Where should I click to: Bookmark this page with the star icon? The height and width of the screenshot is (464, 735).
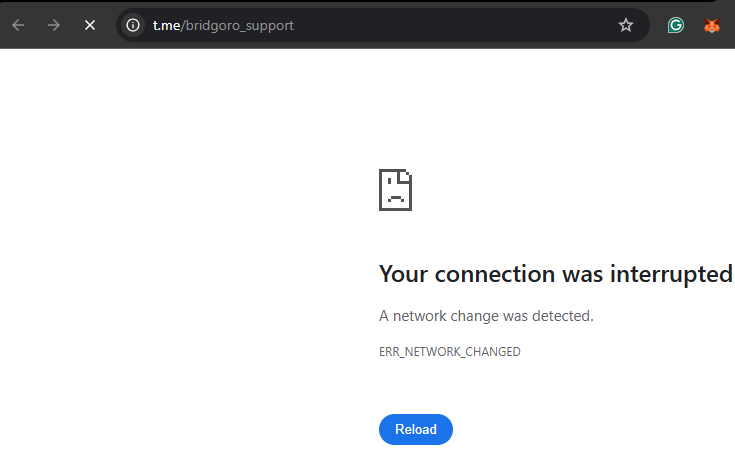[x=626, y=25]
